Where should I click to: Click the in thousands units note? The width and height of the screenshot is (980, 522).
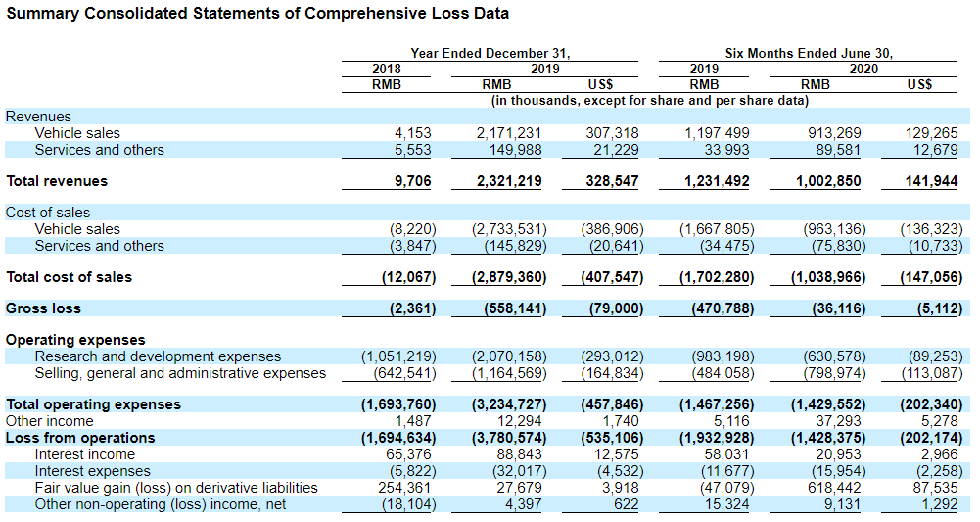coord(649,101)
